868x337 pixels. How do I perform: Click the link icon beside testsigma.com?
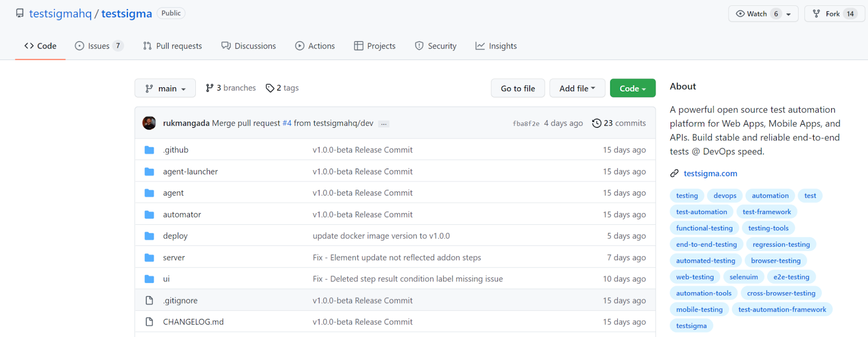click(x=674, y=173)
